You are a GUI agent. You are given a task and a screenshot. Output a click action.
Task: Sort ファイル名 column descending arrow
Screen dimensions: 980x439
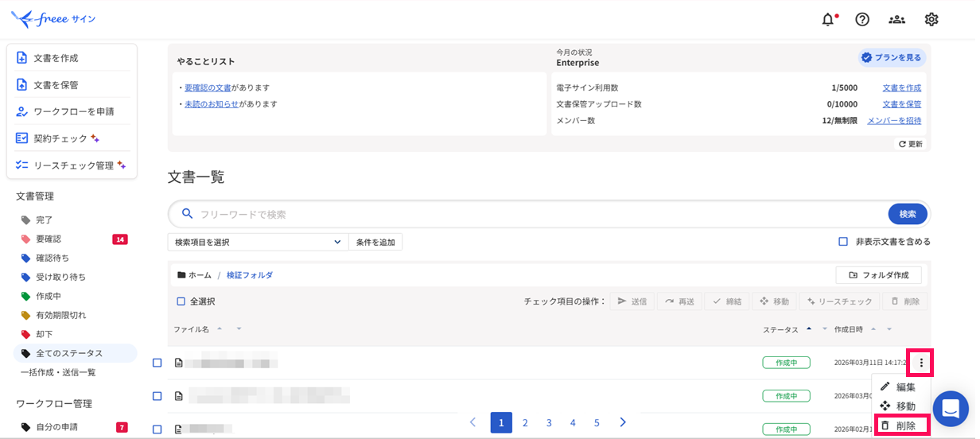point(238,329)
